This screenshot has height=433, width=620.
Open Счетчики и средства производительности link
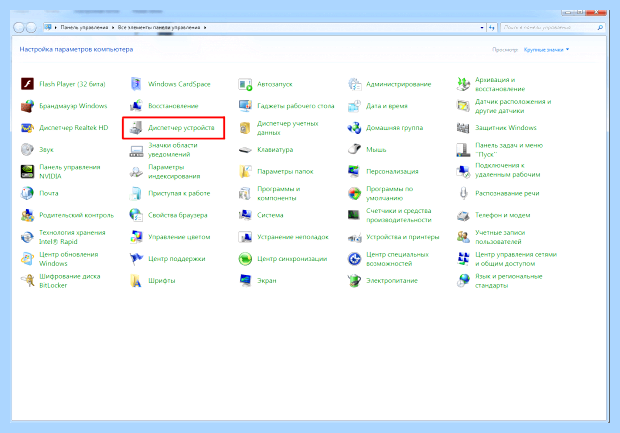tap(399, 215)
